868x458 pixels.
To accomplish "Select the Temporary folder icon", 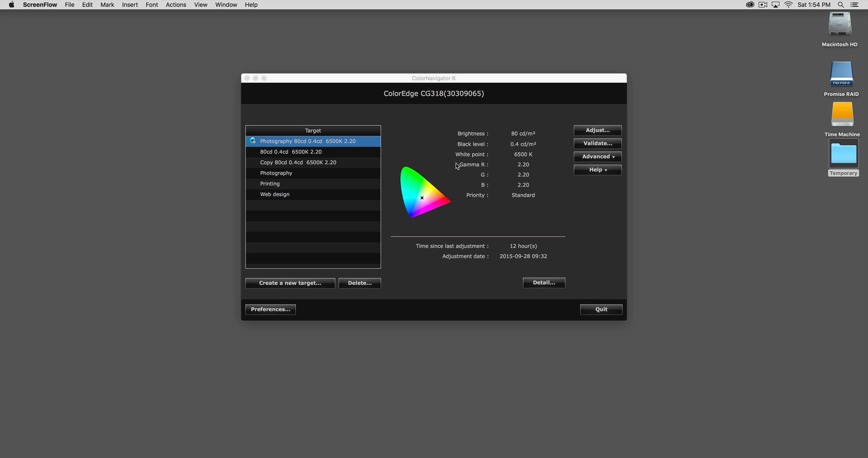I will coord(843,154).
